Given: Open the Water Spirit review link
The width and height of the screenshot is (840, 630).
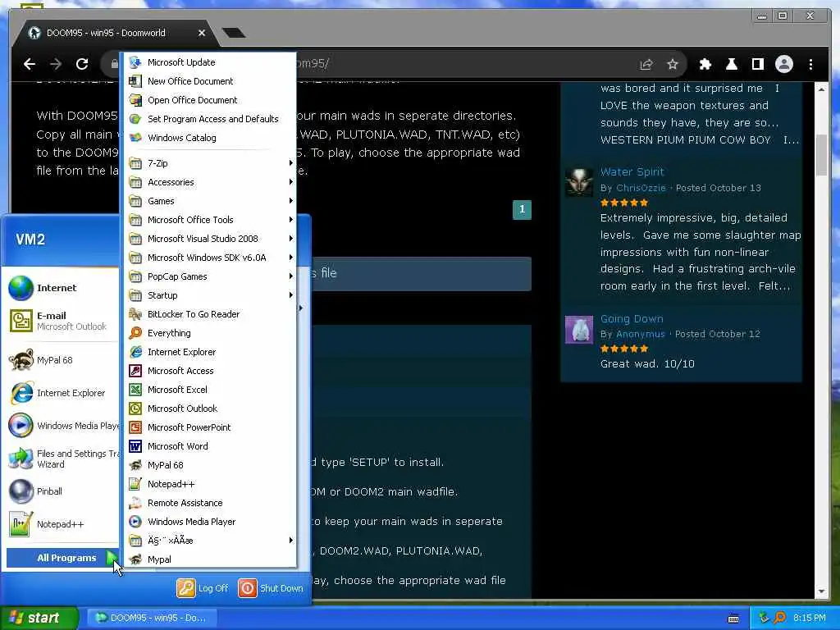Looking at the screenshot, I should 632,172.
